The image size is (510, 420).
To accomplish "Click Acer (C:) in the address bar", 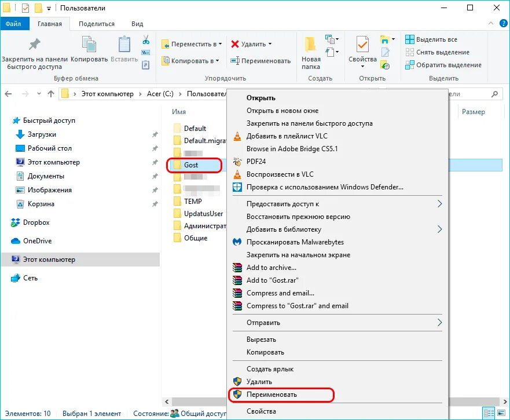I will [160, 94].
